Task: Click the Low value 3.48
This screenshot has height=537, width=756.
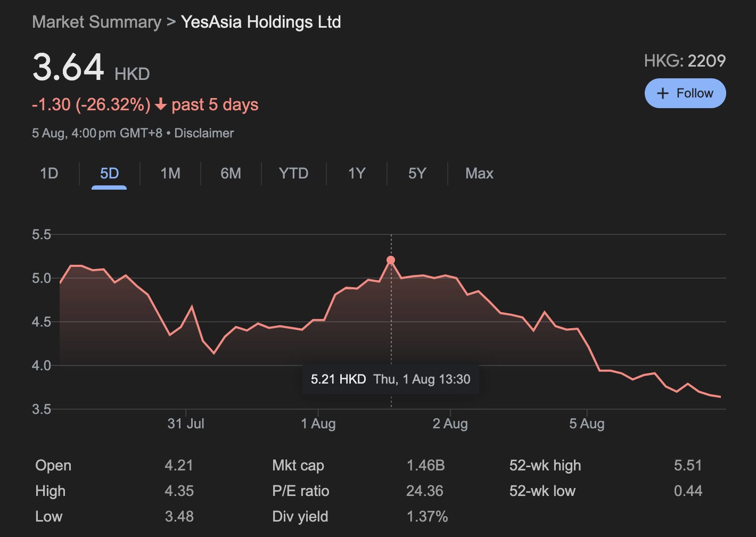Action: 179,517
